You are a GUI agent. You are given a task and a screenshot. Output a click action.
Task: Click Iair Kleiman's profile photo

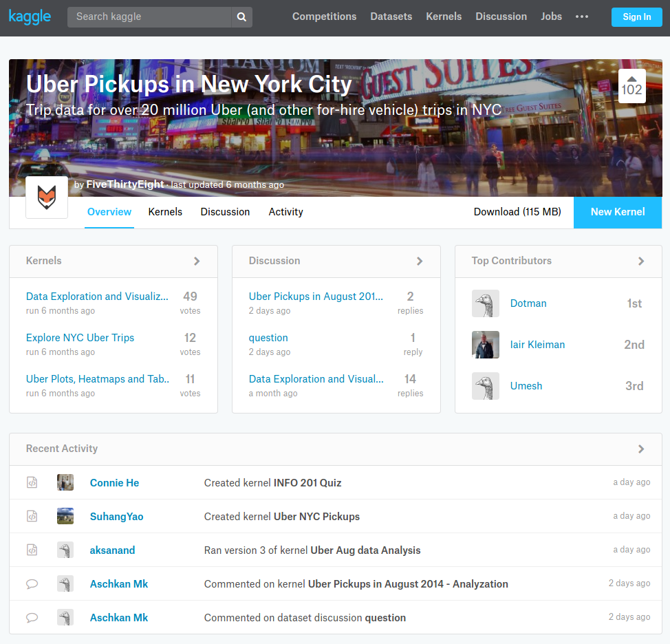point(486,345)
